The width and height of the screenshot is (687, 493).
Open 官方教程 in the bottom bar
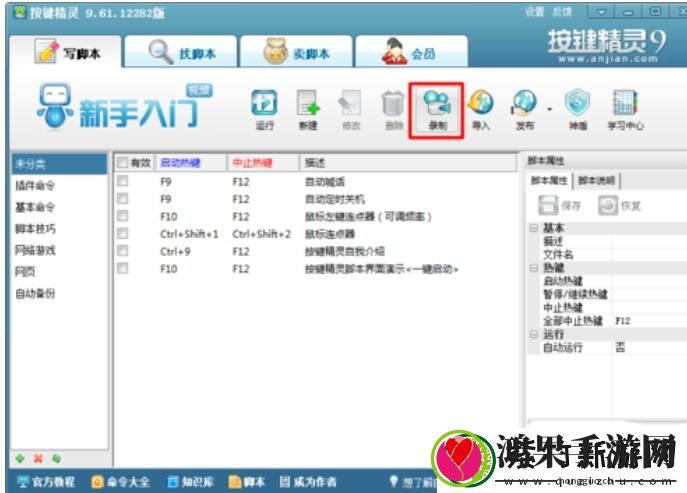point(46,482)
